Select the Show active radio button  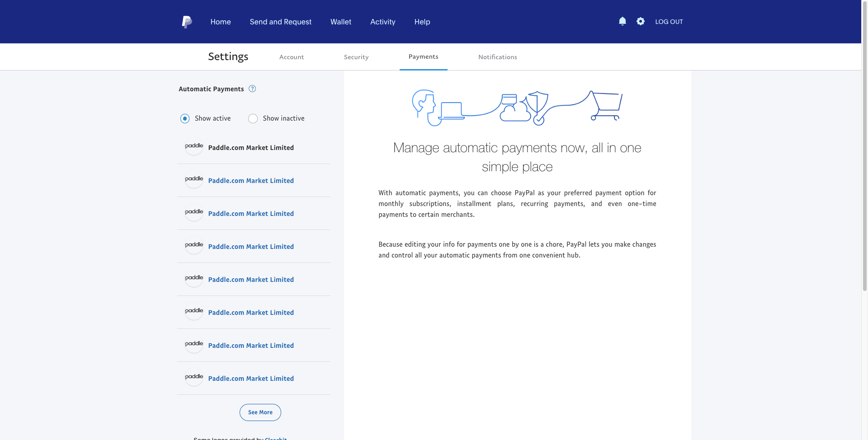(185, 118)
